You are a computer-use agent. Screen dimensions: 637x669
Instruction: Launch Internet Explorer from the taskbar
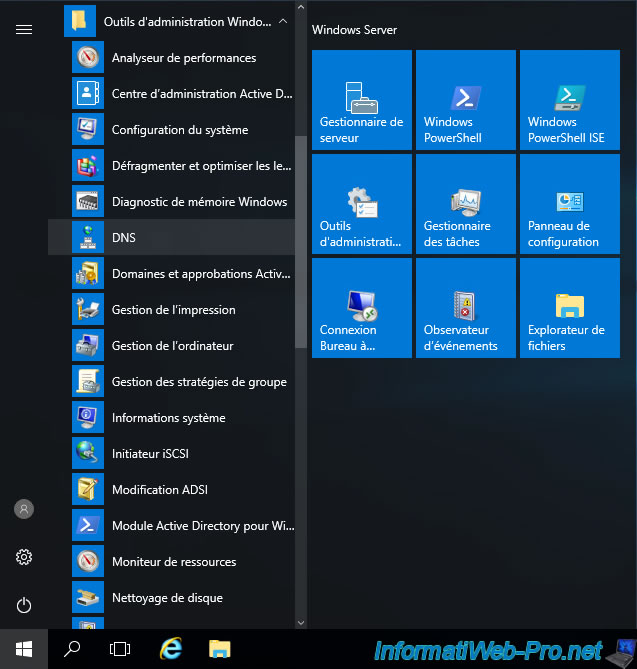tap(171, 649)
